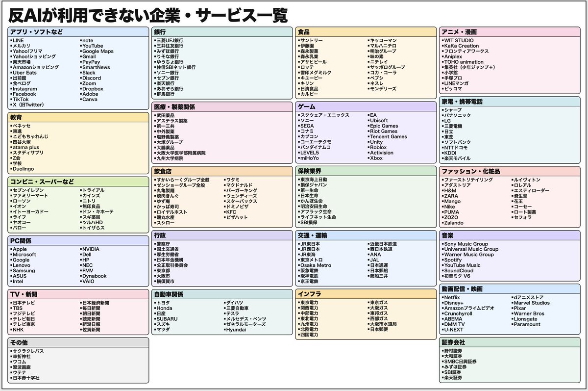Image resolution: width=588 pixels, height=391 pixels.
Task: Click the "Osaka Metro" entry
Action: [x=316, y=265]
